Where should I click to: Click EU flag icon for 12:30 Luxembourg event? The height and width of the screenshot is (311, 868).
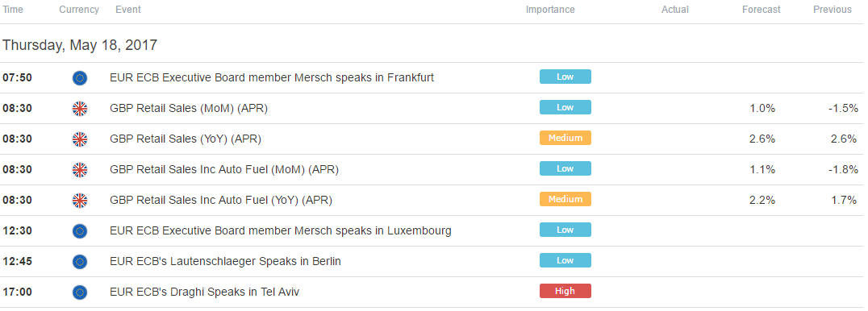[x=80, y=230]
